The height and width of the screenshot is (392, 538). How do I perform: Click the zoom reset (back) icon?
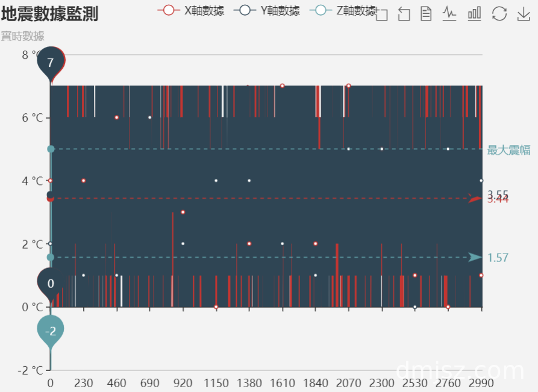pyautogui.click(x=404, y=14)
